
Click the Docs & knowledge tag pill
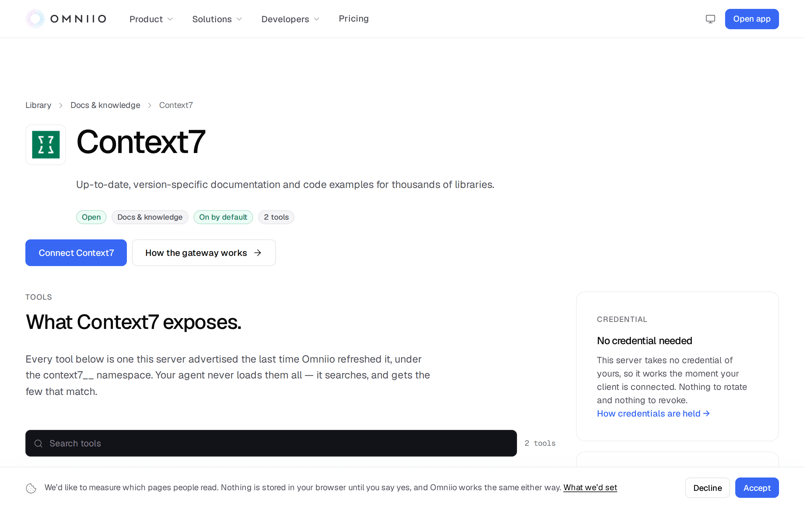pos(150,217)
